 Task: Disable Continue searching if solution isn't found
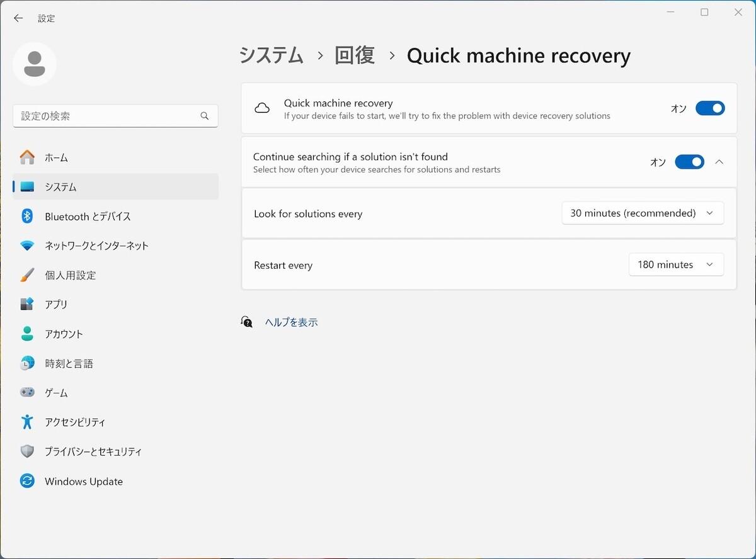[689, 162]
